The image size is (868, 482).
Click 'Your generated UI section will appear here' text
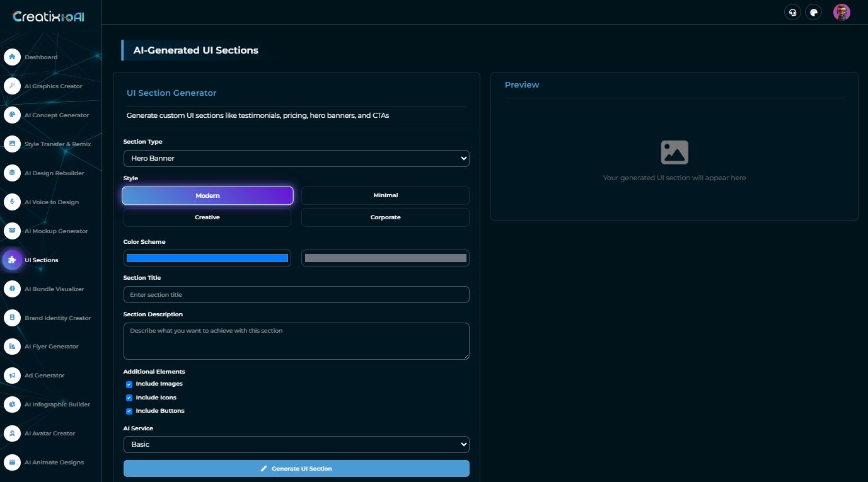(674, 178)
